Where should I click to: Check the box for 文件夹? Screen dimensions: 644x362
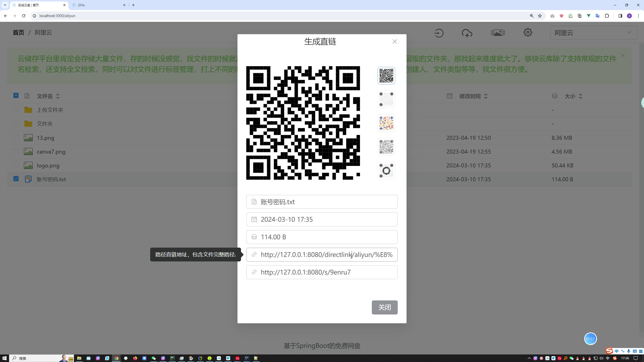click(16, 123)
